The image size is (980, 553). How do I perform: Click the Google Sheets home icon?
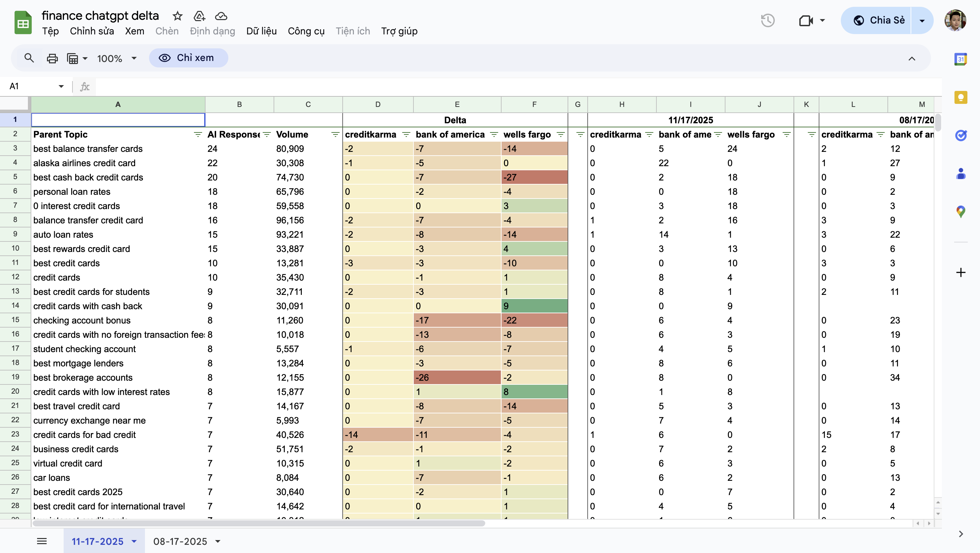23,22
